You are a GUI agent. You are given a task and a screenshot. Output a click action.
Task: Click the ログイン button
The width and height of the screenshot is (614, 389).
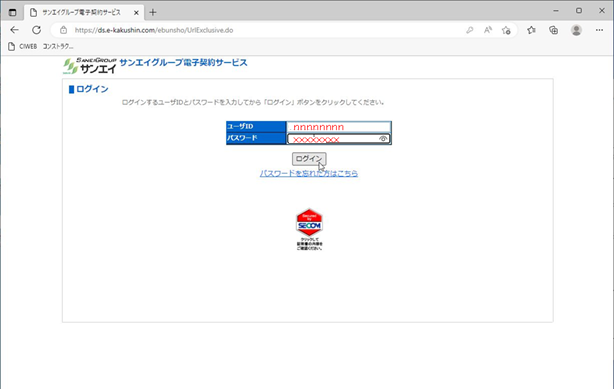click(309, 159)
